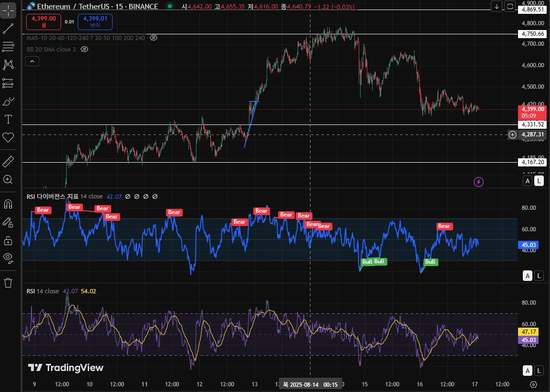Click the 4,287.31 crosshair price label

[532, 134]
